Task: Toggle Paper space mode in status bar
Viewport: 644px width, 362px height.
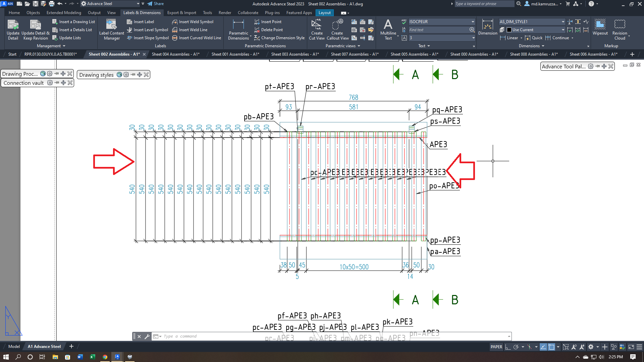Action: (x=496, y=347)
